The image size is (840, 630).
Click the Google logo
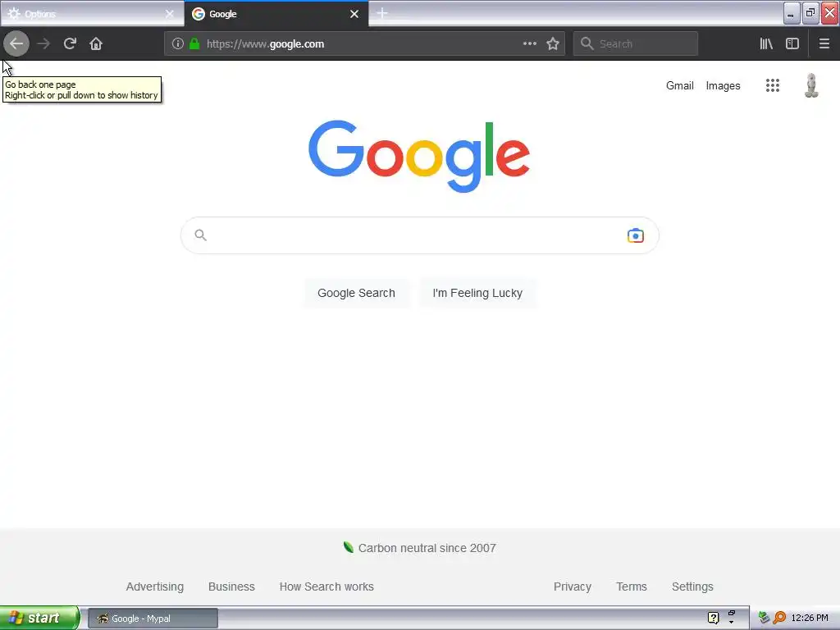(419, 156)
